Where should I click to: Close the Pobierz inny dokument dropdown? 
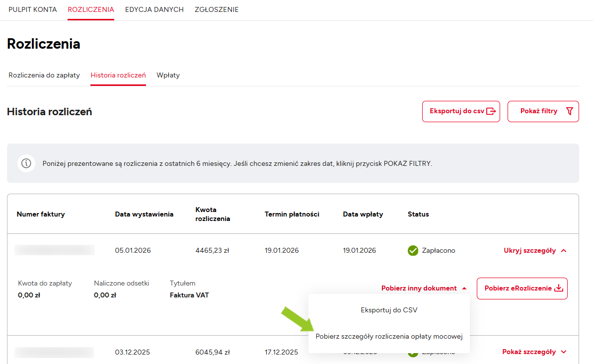pos(464,289)
